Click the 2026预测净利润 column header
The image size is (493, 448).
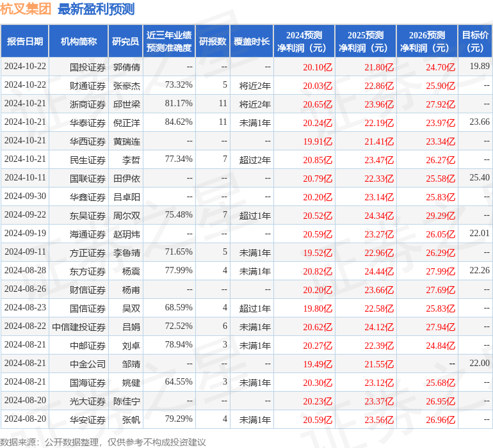[x=427, y=41]
